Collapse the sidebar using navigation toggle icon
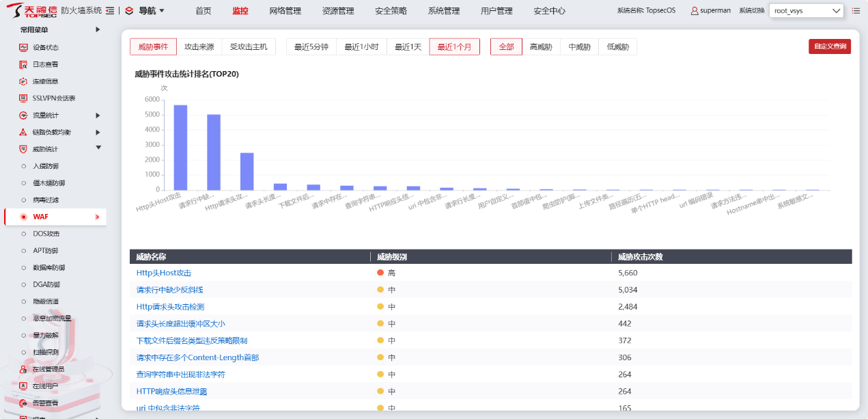The image size is (868, 419). [110, 11]
